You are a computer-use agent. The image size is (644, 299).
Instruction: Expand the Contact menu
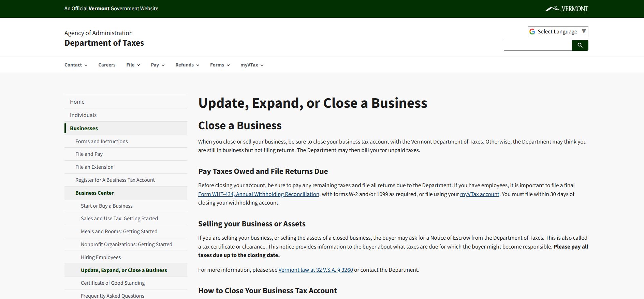click(x=76, y=65)
